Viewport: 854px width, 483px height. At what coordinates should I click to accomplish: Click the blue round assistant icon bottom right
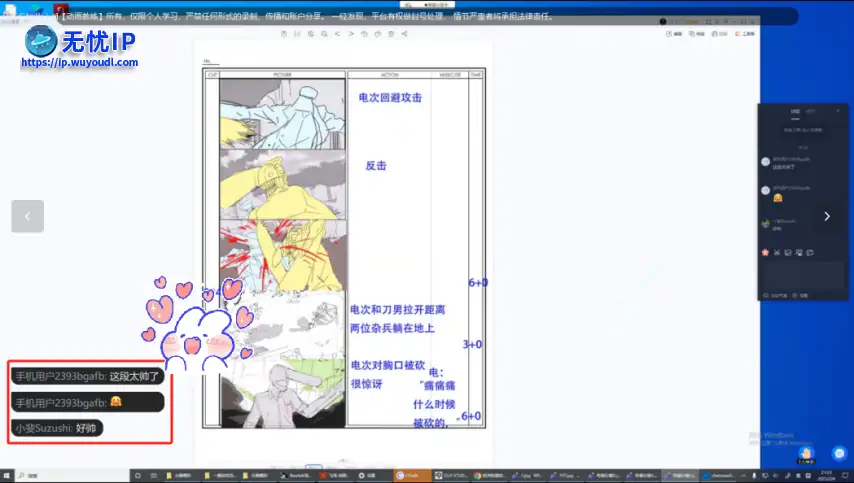838,453
